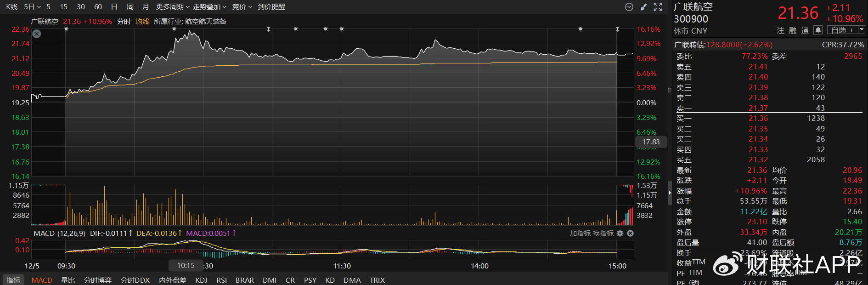Open 到价提醒 price alert
Viewport: 868px width, 285px height.
pos(271,7)
